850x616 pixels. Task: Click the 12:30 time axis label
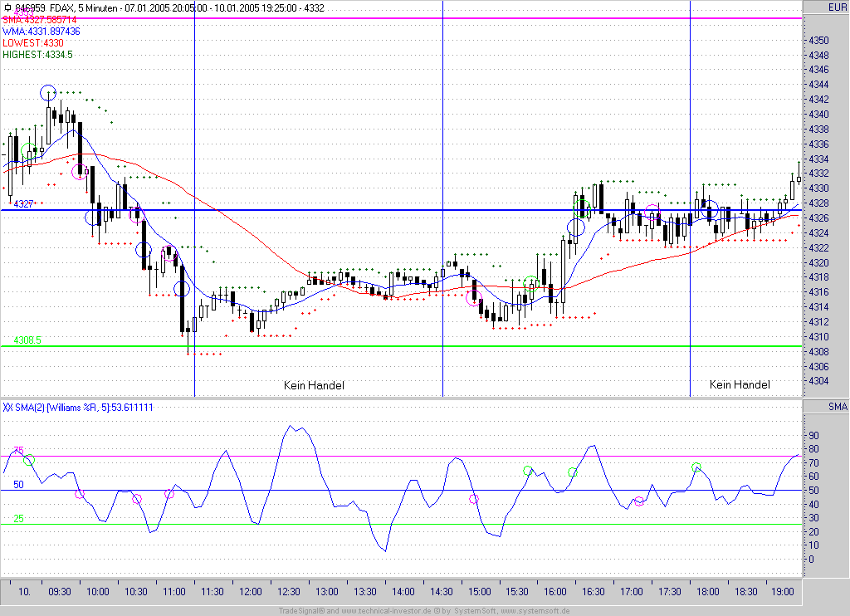pyautogui.click(x=288, y=592)
